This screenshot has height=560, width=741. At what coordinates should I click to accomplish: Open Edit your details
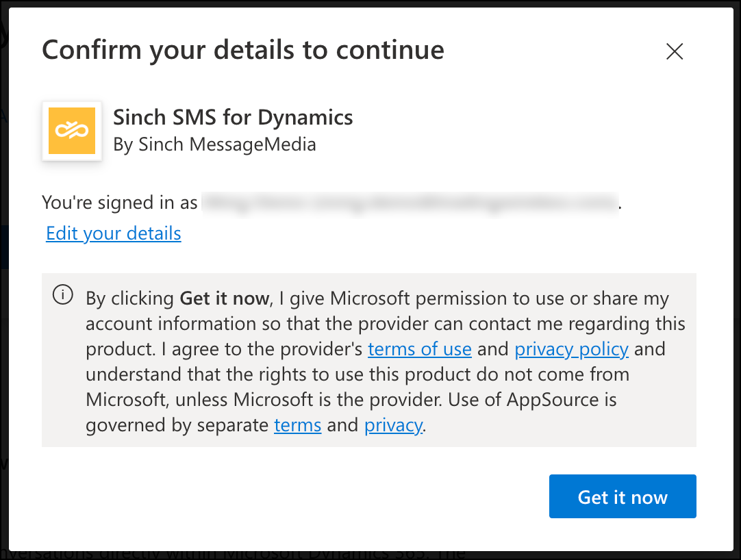tap(113, 233)
